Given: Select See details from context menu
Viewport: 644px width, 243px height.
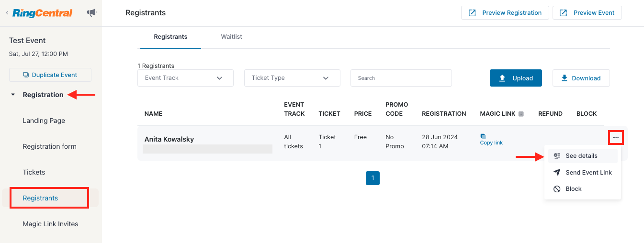Looking at the screenshot, I should pyautogui.click(x=581, y=156).
